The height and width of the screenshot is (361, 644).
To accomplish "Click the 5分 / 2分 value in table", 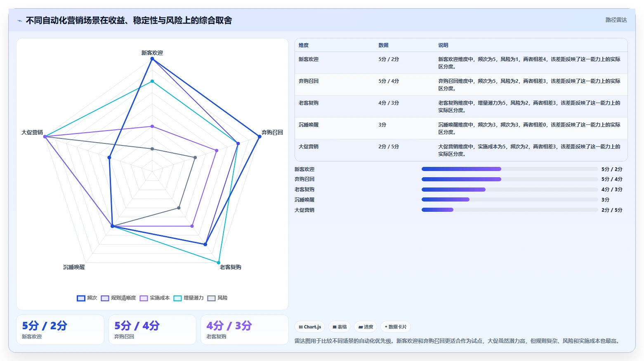I will click(x=389, y=59).
